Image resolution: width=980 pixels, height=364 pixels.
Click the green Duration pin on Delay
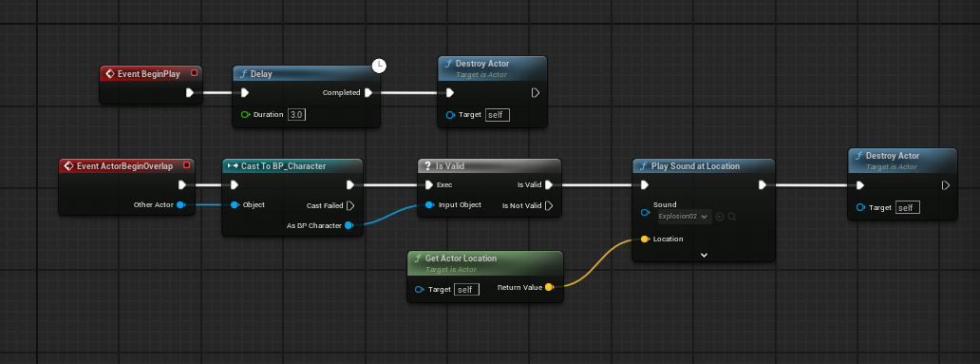point(245,114)
